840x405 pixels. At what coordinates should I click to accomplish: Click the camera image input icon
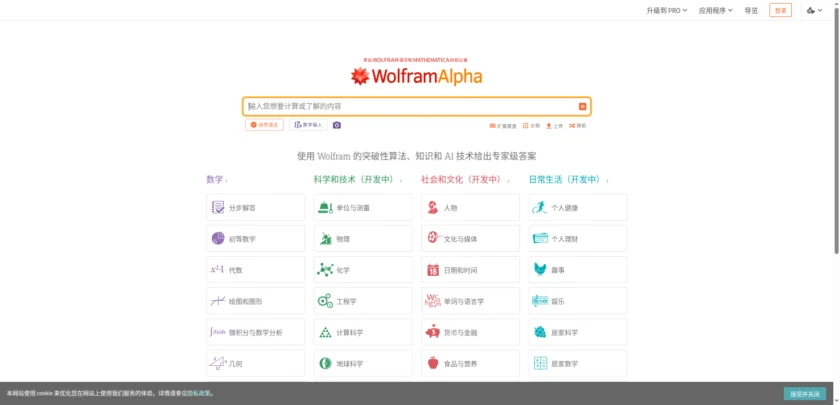[x=336, y=125]
